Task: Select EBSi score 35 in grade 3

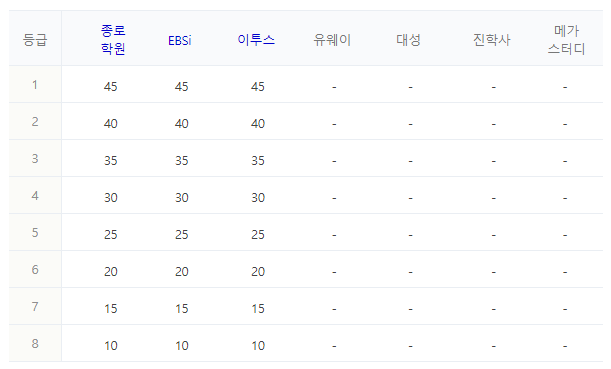Action: [182, 161]
